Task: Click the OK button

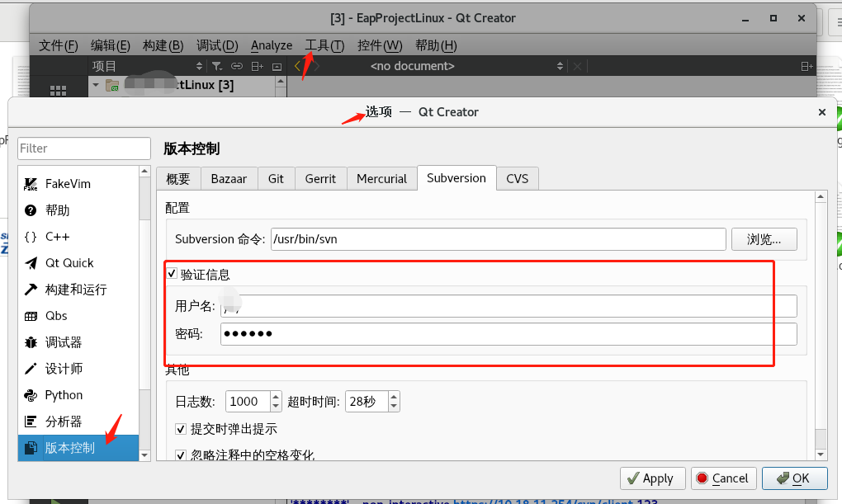Action: (795, 478)
